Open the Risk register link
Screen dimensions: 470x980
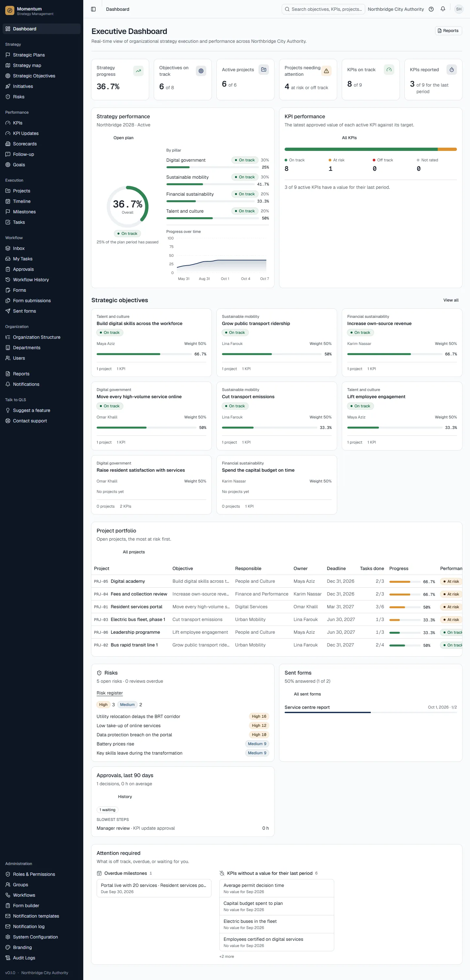[110, 693]
